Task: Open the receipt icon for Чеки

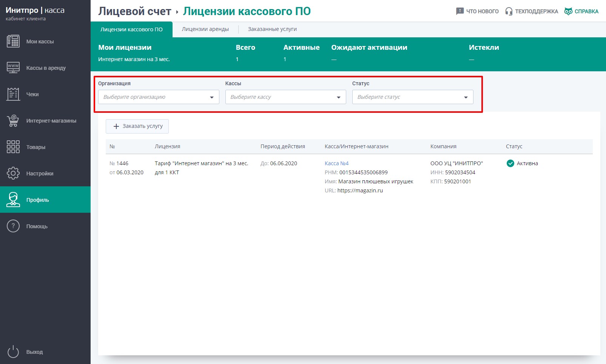Action: pos(13,94)
